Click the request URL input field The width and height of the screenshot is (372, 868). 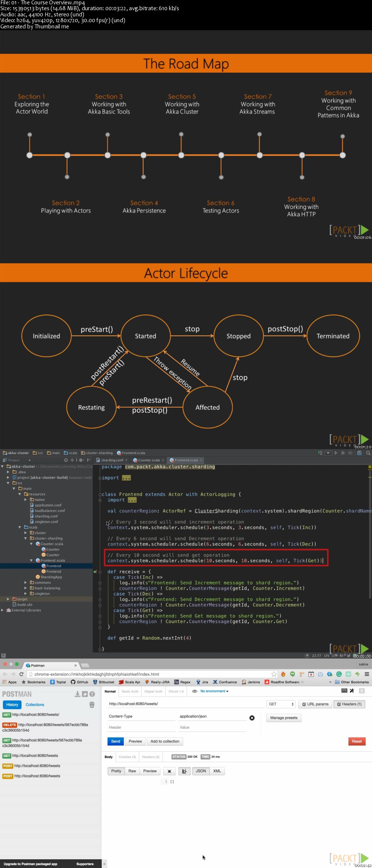point(185,704)
